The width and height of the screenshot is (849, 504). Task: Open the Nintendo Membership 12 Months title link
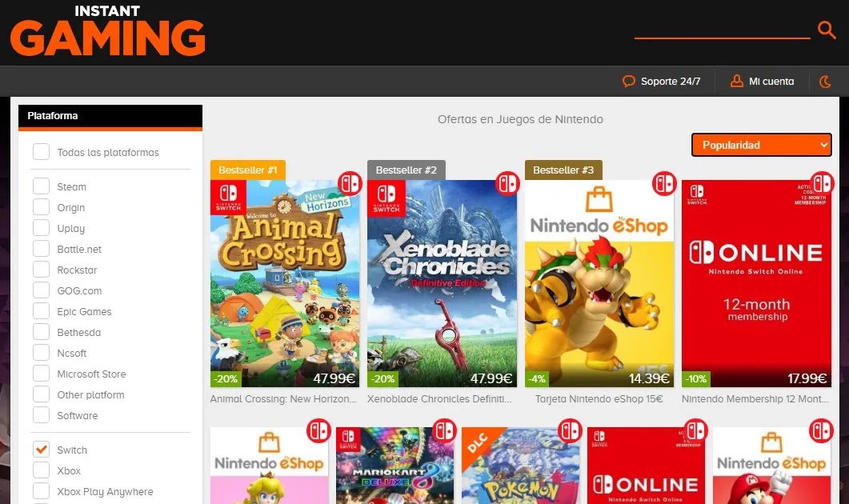755,399
